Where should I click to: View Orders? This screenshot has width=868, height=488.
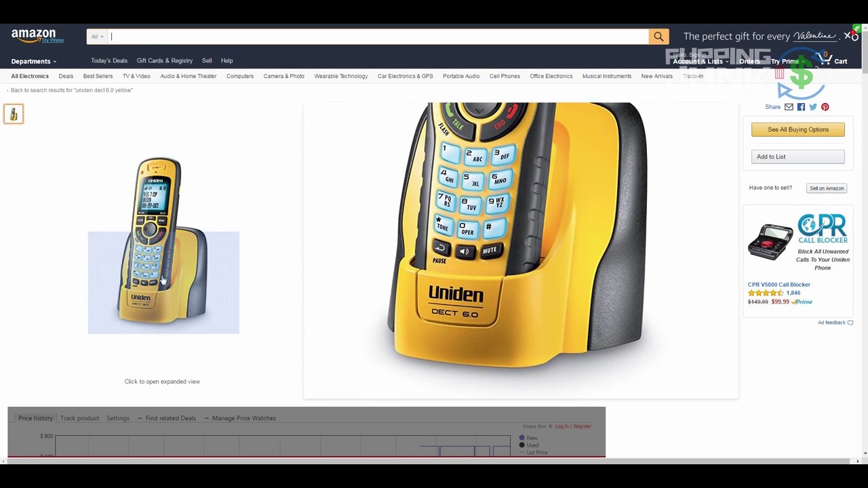(749, 61)
